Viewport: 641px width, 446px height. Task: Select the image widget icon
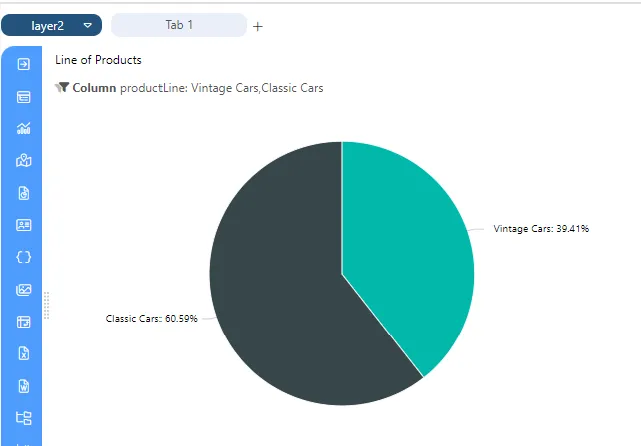(23, 289)
